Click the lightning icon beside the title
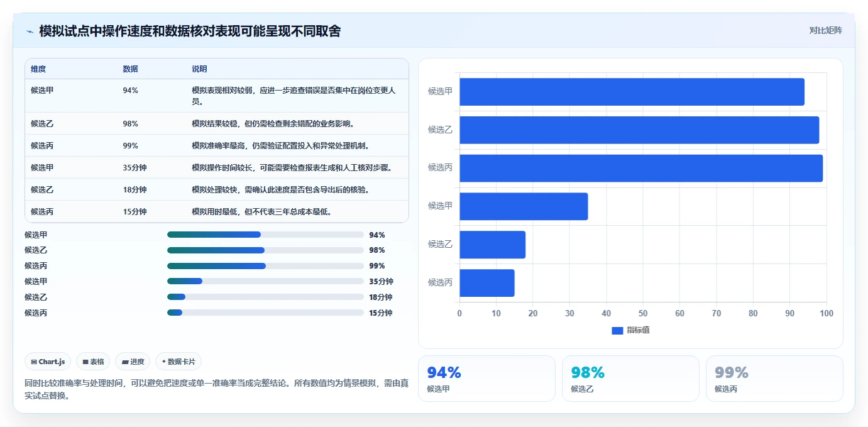The width and height of the screenshot is (868, 427). click(30, 31)
